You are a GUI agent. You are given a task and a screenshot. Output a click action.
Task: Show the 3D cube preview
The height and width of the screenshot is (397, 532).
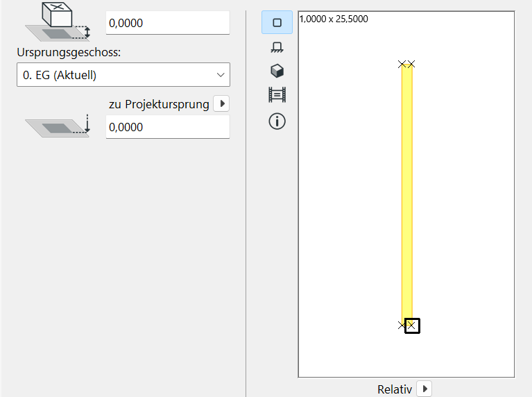coord(277,71)
